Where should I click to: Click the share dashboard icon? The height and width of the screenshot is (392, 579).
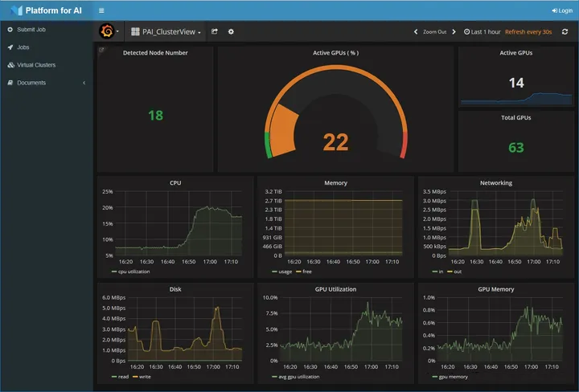coord(215,31)
